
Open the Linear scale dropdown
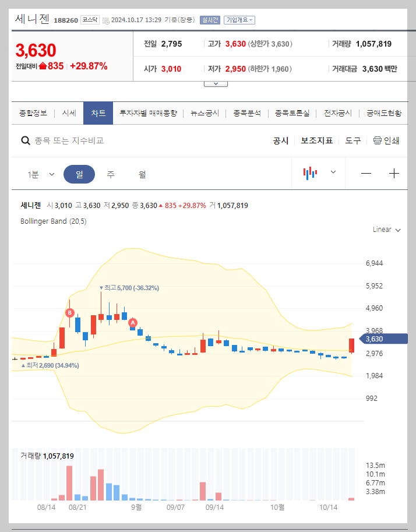385,230
